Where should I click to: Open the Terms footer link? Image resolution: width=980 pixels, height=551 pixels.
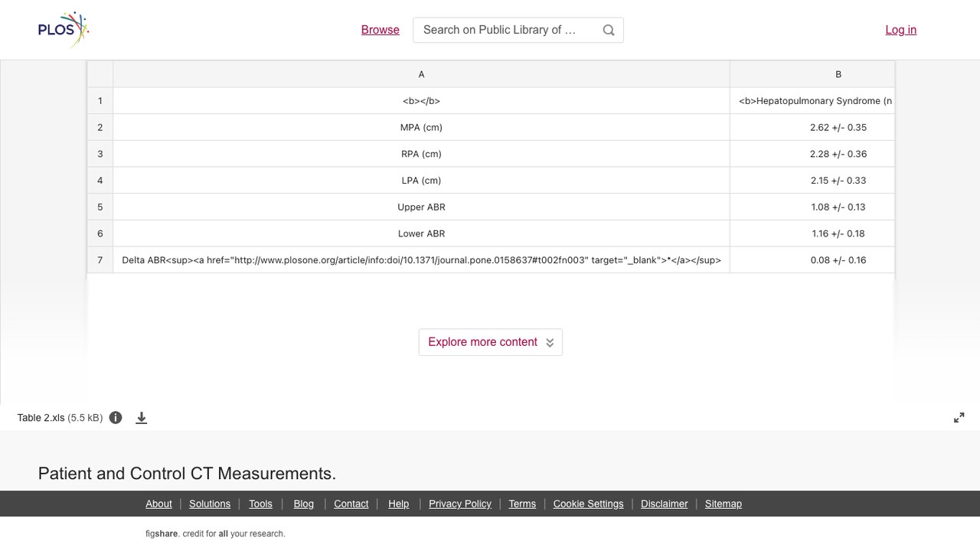[x=522, y=504]
